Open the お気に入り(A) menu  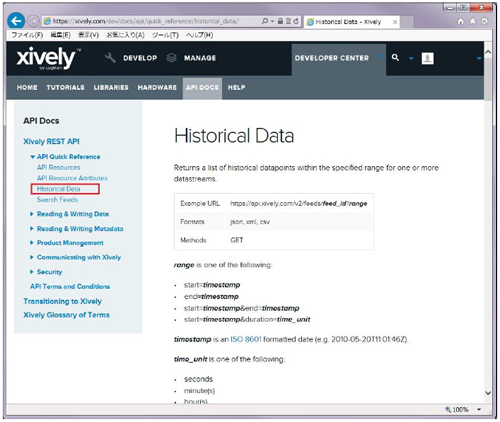pos(125,35)
